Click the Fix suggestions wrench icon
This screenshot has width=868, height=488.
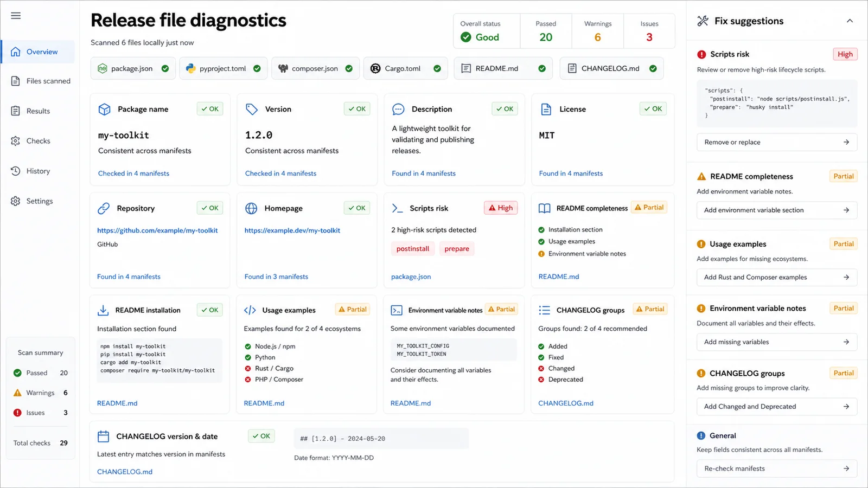point(703,21)
